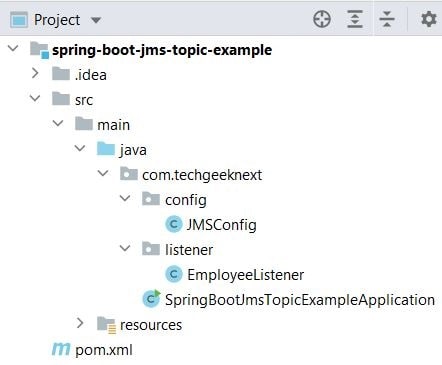This screenshot has width=442, height=365.
Task: Collapse the listener package chevron
Action: [x=125, y=248]
